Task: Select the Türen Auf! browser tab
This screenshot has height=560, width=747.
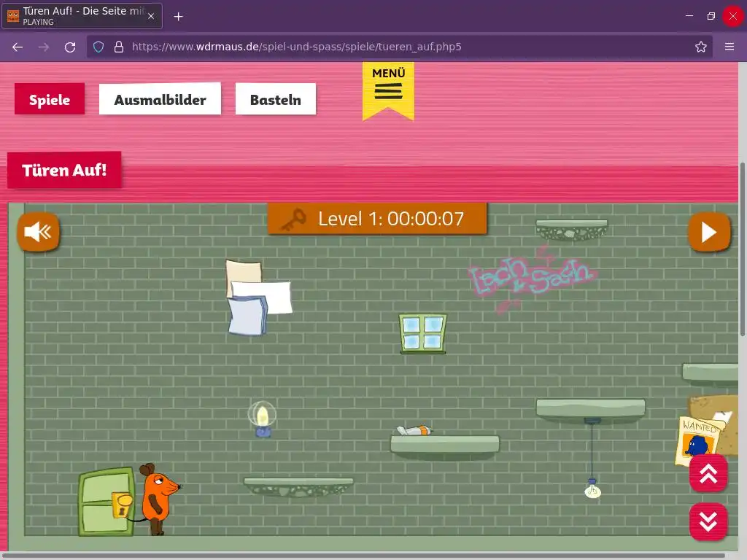Action: [82, 16]
